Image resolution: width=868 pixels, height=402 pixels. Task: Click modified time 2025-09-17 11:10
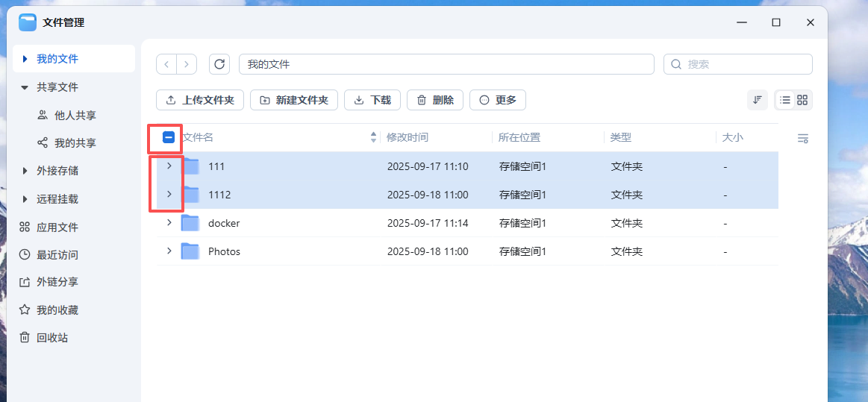tap(428, 166)
